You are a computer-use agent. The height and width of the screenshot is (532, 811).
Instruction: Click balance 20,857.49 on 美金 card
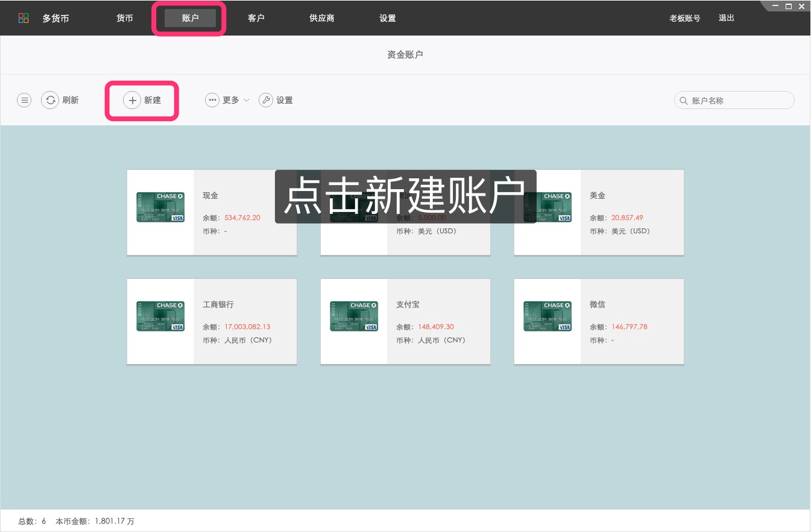(x=627, y=217)
